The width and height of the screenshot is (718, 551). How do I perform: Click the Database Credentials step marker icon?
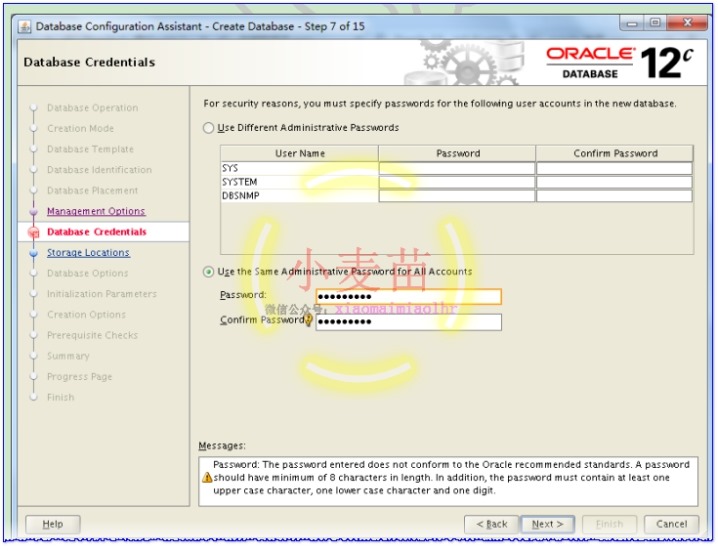[33, 233]
